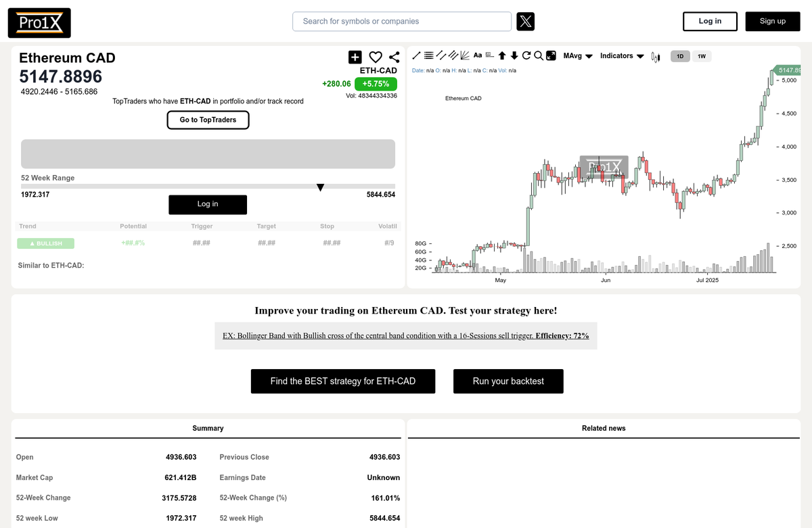812x528 pixels.
Task: Select the Aa text annotation tool
Action: (x=478, y=55)
